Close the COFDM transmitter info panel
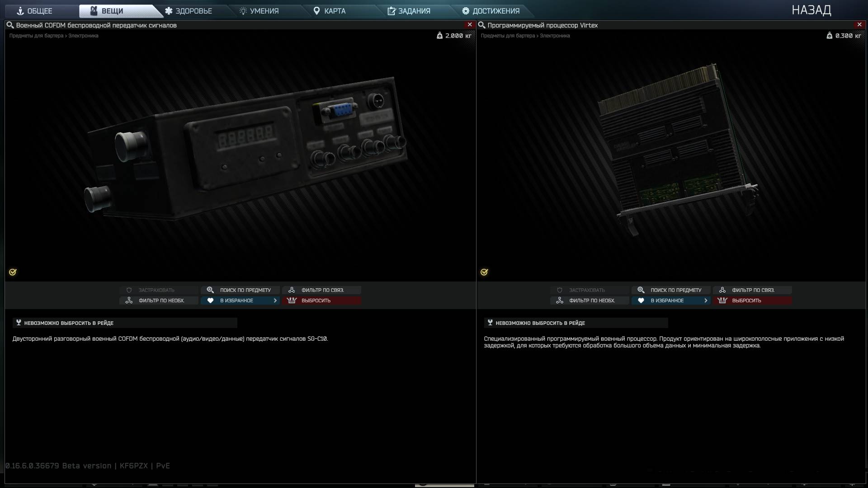 [470, 24]
